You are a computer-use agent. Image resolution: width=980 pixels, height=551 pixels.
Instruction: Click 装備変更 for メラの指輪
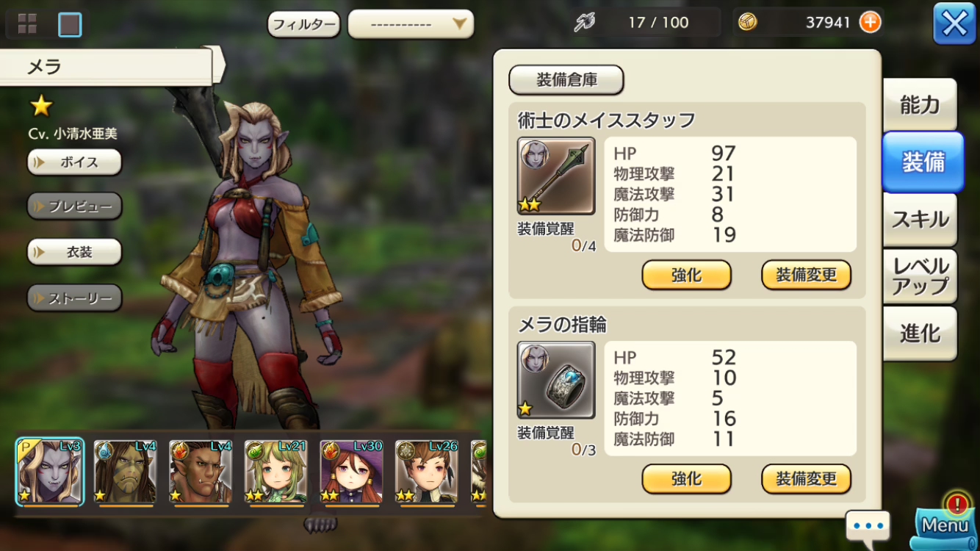[x=806, y=479]
